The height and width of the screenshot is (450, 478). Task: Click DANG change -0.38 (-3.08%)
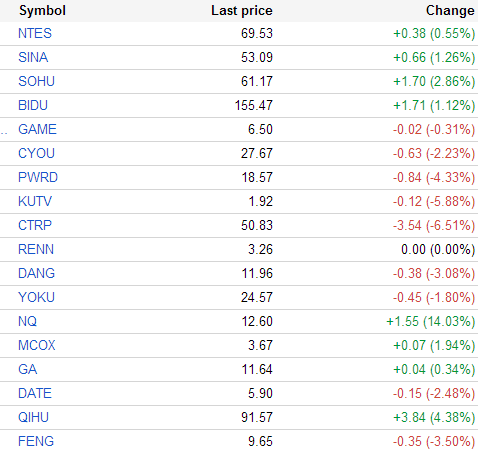click(434, 273)
